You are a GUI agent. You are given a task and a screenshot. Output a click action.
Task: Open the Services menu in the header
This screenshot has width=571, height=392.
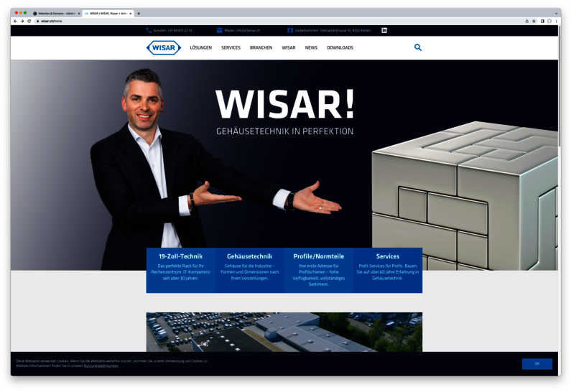point(231,47)
